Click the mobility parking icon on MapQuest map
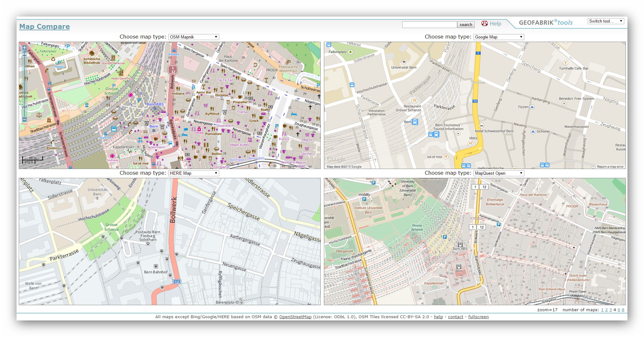 [364, 199]
